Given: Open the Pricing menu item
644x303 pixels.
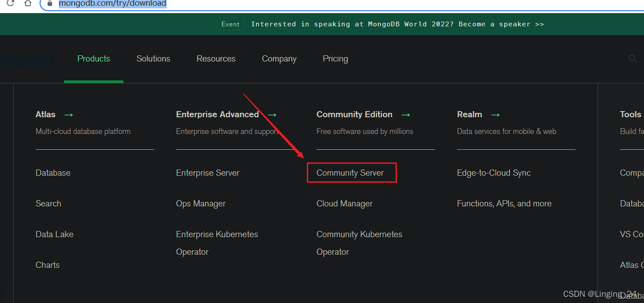Looking at the screenshot, I should (335, 58).
